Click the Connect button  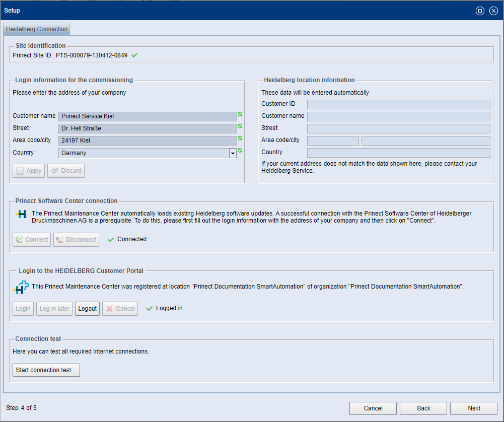[x=31, y=239]
